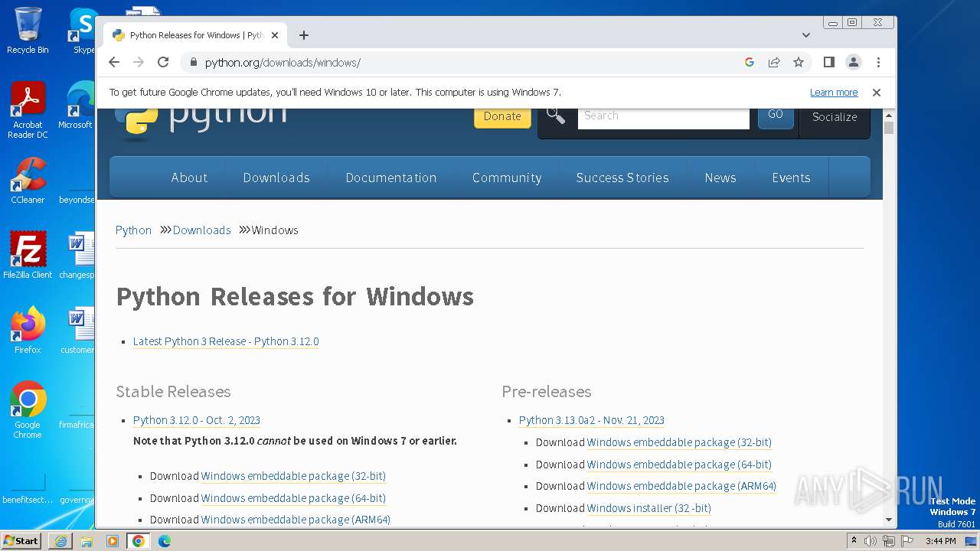
Task: Dismiss the Chrome update notice
Action: tap(877, 93)
